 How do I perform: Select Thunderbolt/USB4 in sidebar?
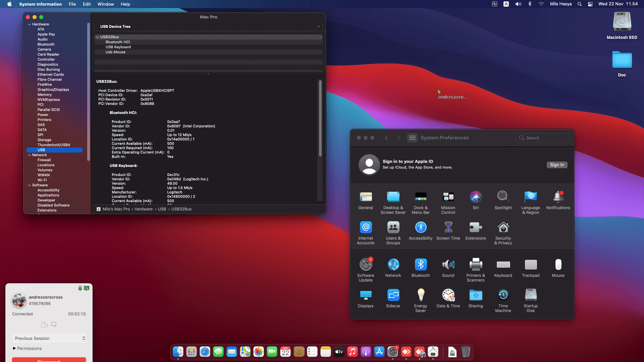pyautogui.click(x=54, y=145)
